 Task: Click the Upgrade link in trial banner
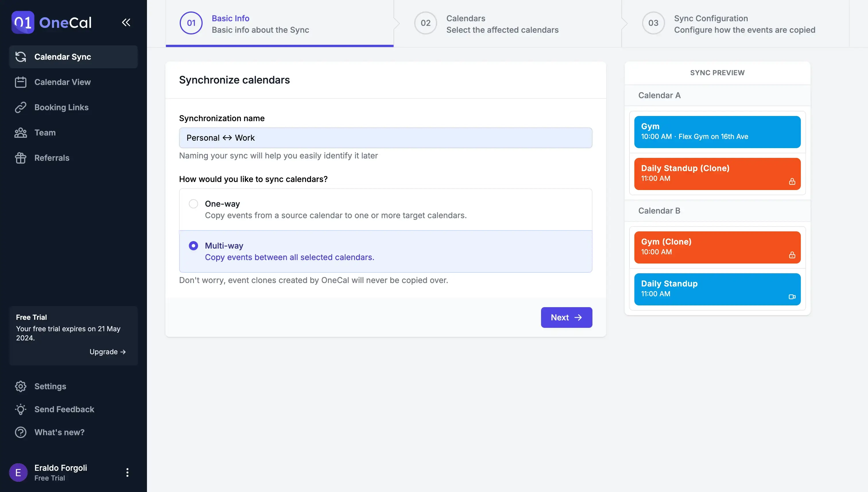107,351
